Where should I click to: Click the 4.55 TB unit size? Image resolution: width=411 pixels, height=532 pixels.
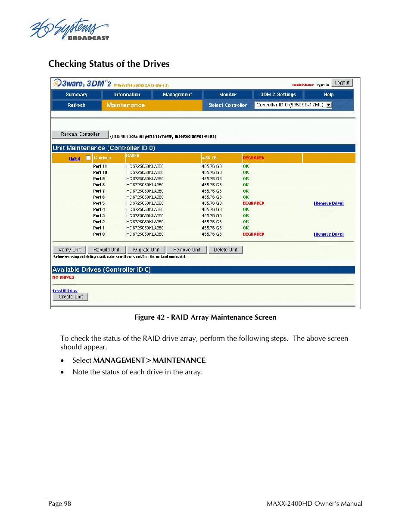209,158
